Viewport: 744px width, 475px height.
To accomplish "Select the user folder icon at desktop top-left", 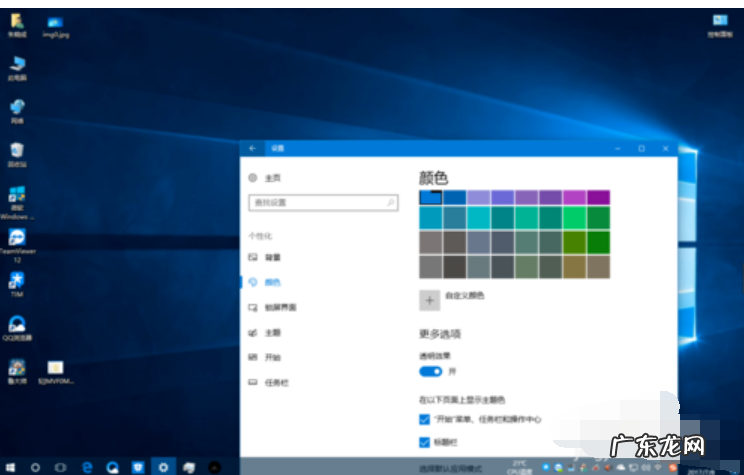I will [17, 26].
